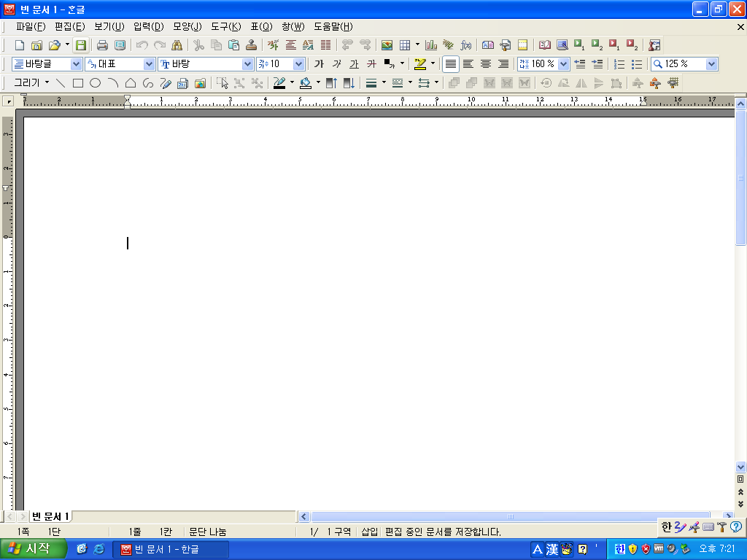Select the 빈 문서 1 document tab

[x=50, y=516]
